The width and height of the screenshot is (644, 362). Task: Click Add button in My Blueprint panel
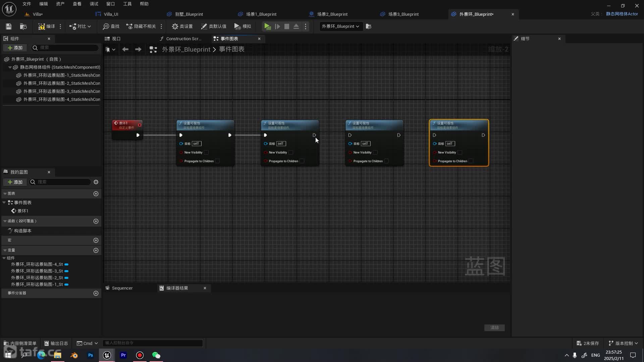pos(15,182)
